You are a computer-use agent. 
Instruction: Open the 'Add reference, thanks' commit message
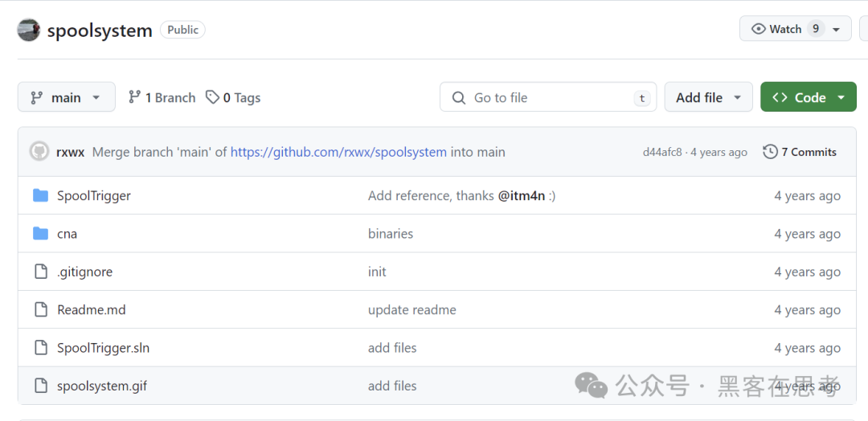coord(431,196)
